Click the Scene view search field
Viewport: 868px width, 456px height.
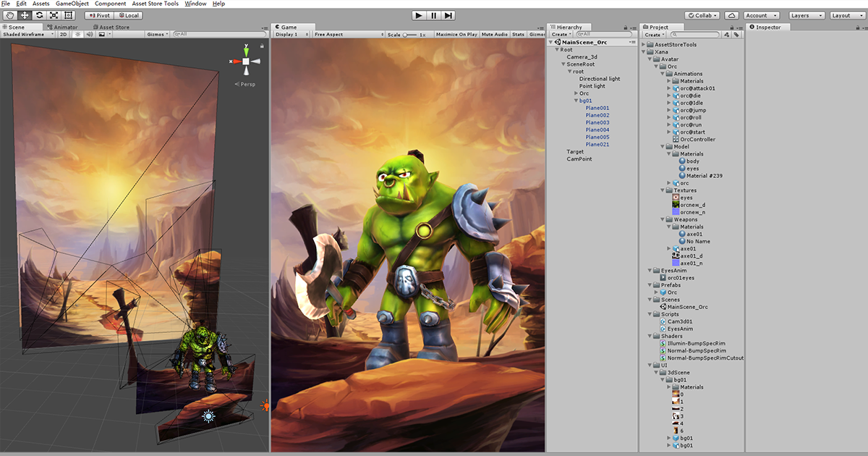pos(219,34)
